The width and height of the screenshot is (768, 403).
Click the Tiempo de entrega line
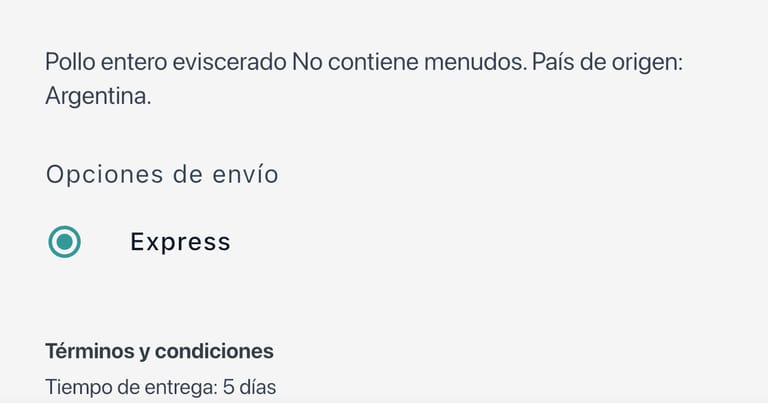pyautogui.click(x=160, y=386)
